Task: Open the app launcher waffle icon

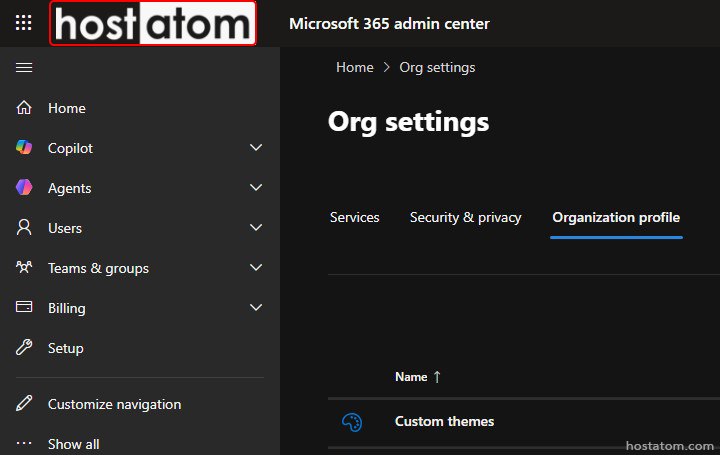Action: (x=23, y=22)
